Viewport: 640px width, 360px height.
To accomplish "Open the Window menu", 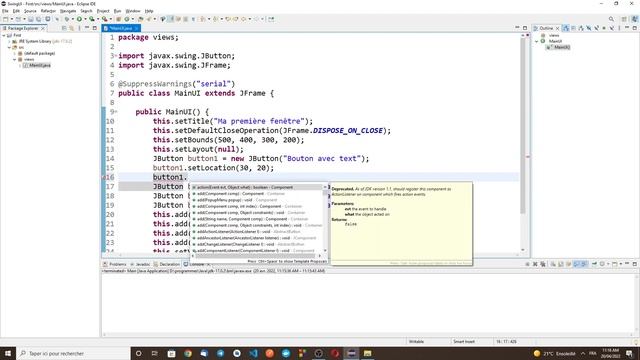I will pyautogui.click(x=133, y=11).
